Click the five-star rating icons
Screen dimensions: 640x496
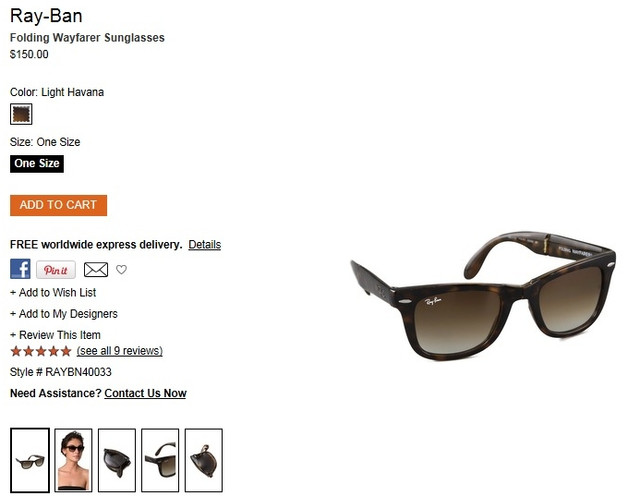point(41,351)
